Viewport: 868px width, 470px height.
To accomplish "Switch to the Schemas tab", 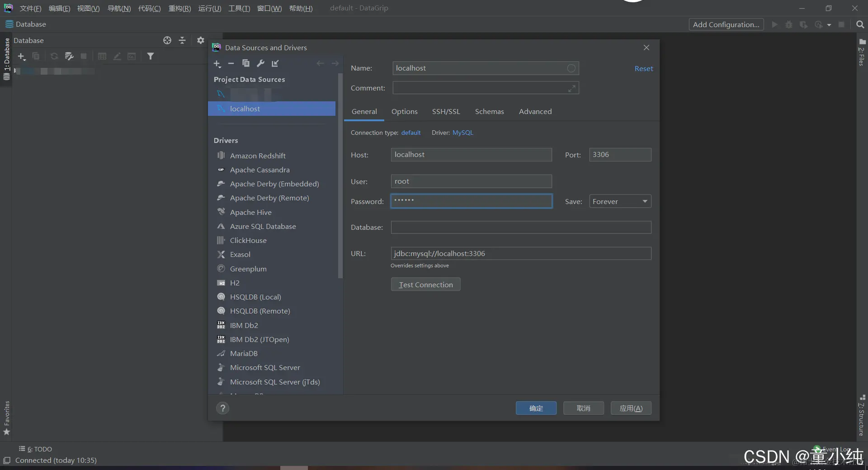I will click(x=489, y=112).
